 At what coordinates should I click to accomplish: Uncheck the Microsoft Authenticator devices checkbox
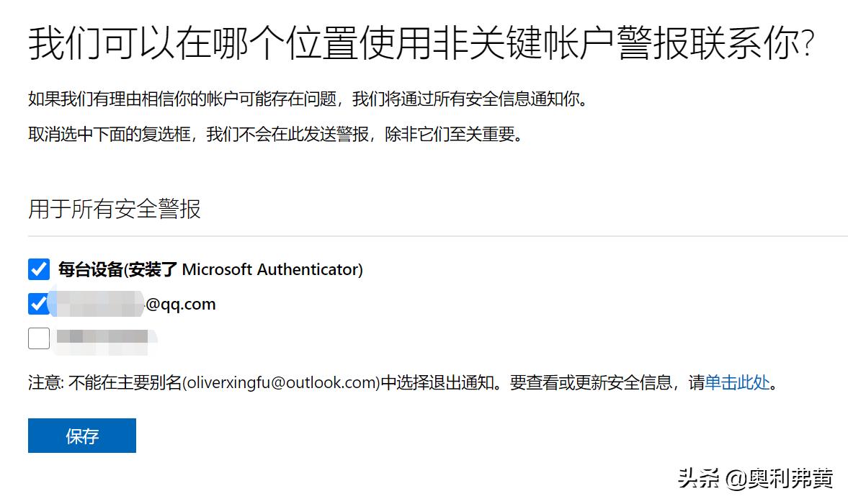(39, 269)
